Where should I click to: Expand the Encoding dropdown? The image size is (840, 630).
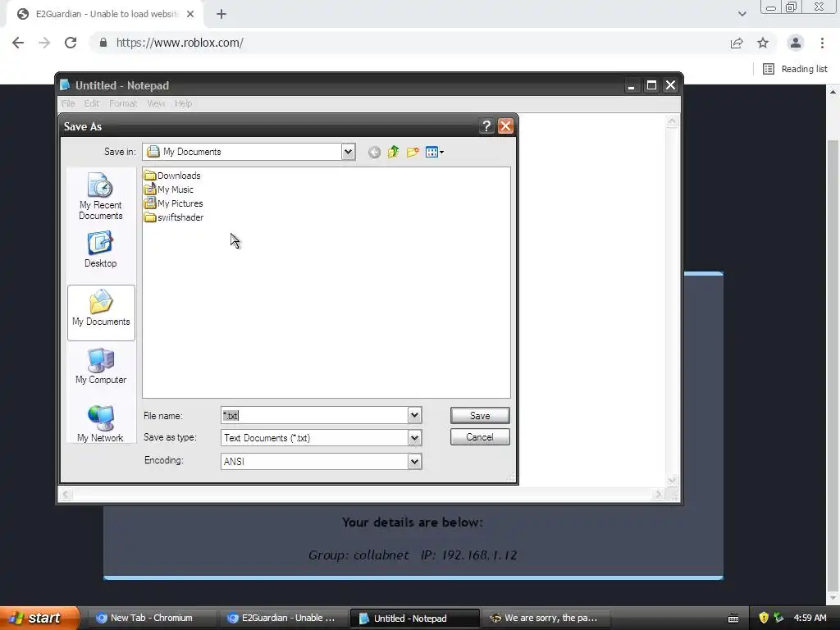point(414,461)
